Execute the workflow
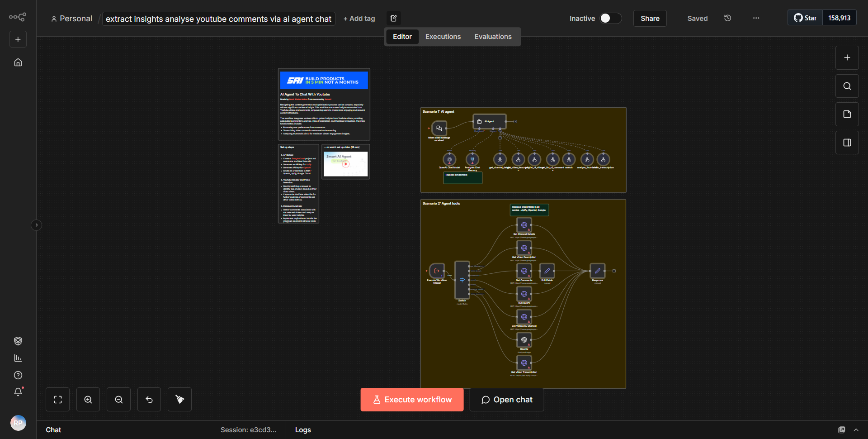Viewport: 868px width, 439px height. [x=412, y=399]
